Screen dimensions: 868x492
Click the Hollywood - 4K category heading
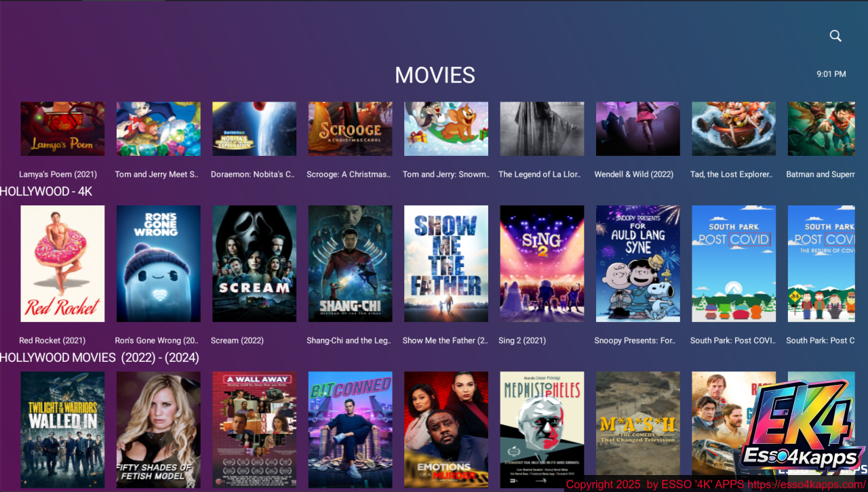click(x=46, y=192)
